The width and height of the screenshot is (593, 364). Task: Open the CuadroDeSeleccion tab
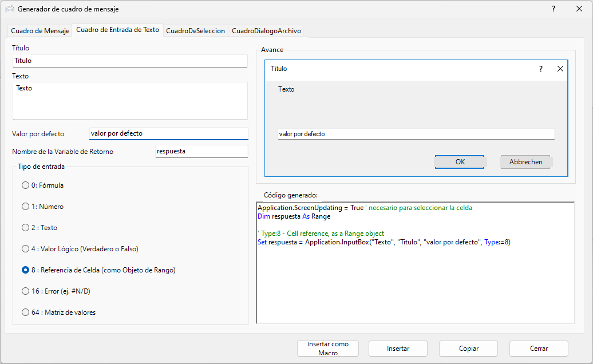pos(196,30)
